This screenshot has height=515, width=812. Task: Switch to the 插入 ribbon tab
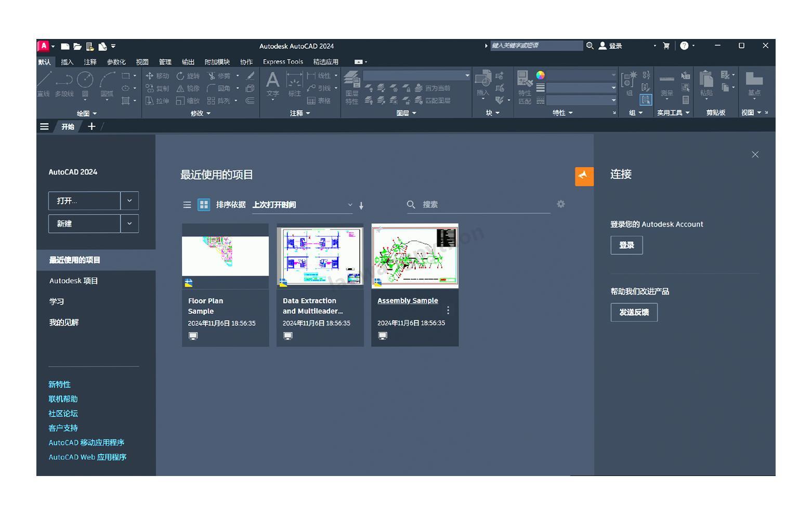[x=67, y=61]
